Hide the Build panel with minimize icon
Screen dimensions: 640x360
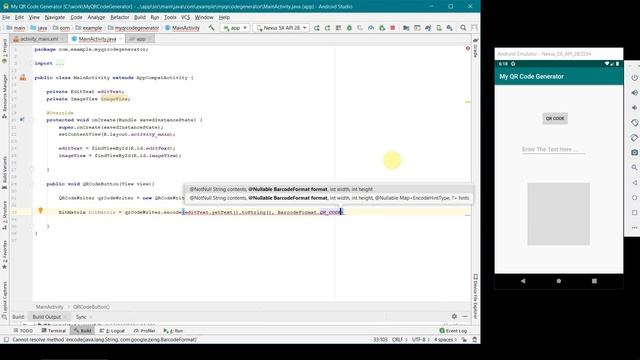point(465,316)
